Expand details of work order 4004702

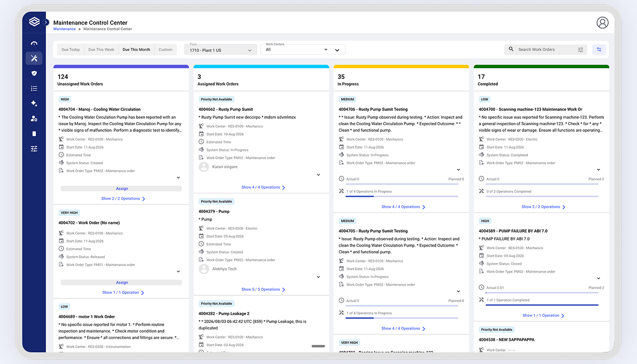(178, 272)
